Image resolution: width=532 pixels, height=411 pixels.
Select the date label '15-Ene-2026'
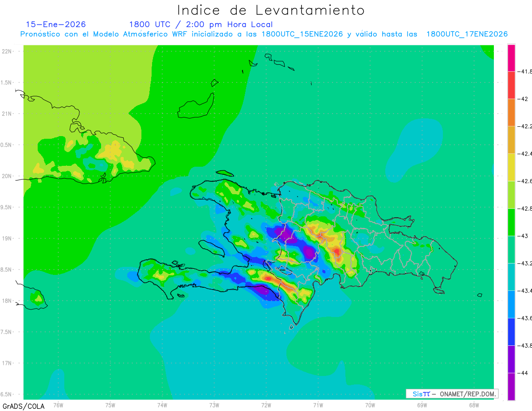tap(56, 24)
